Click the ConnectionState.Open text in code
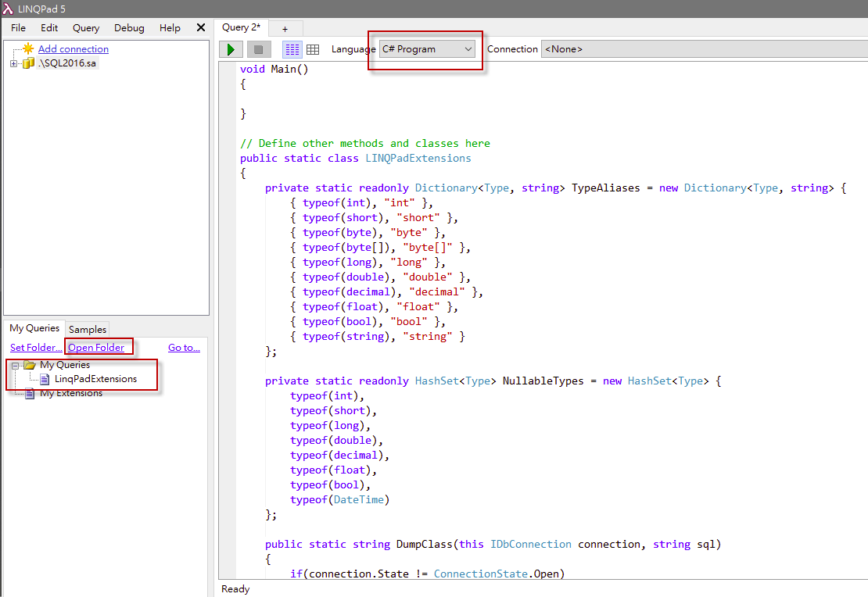Viewport: 868px width, 597px height. coord(497,574)
